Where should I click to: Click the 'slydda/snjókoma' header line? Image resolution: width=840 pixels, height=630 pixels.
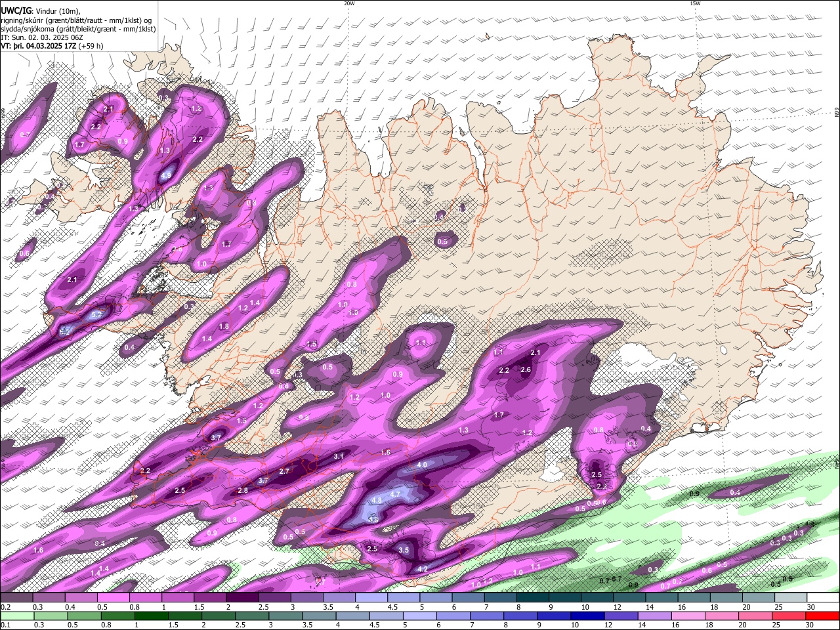(x=78, y=29)
